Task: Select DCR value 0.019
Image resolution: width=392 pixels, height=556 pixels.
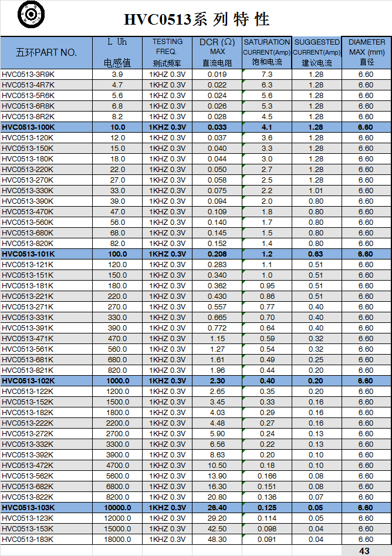Action: 217,75
